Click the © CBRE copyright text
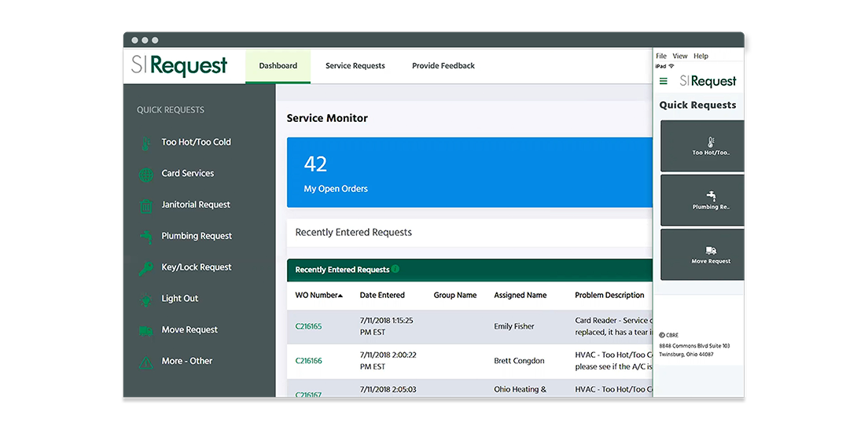This screenshot has width=868, height=434. [x=670, y=335]
